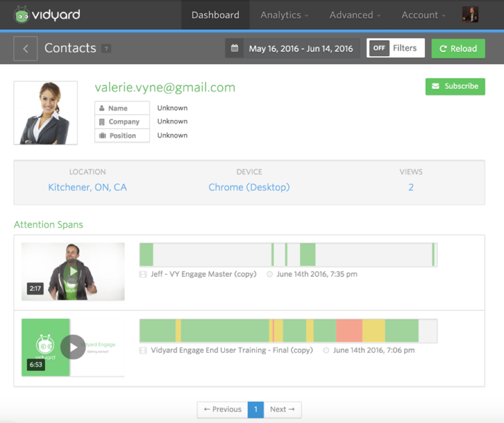Click the contact profile photo
The image size is (504, 423).
pos(45,113)
